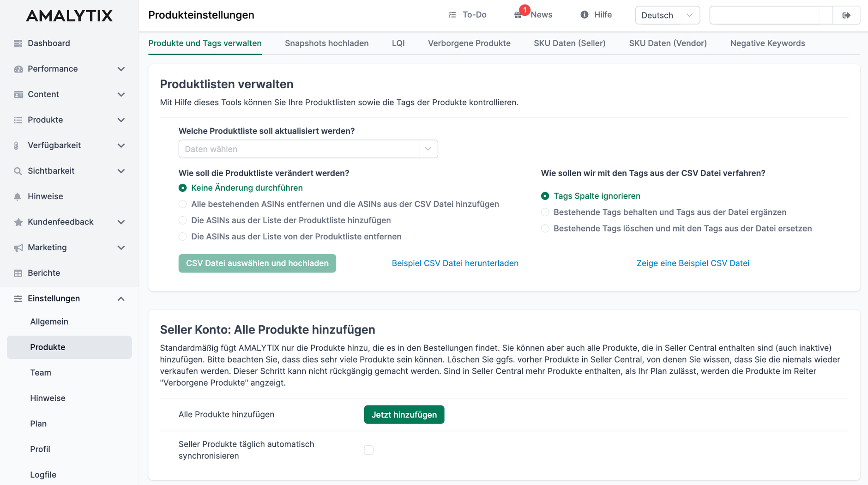The width and height of the screenshot is (868, 485).
Task: Click the Produkte list icon in sidebar
Action: coord(18,120)
